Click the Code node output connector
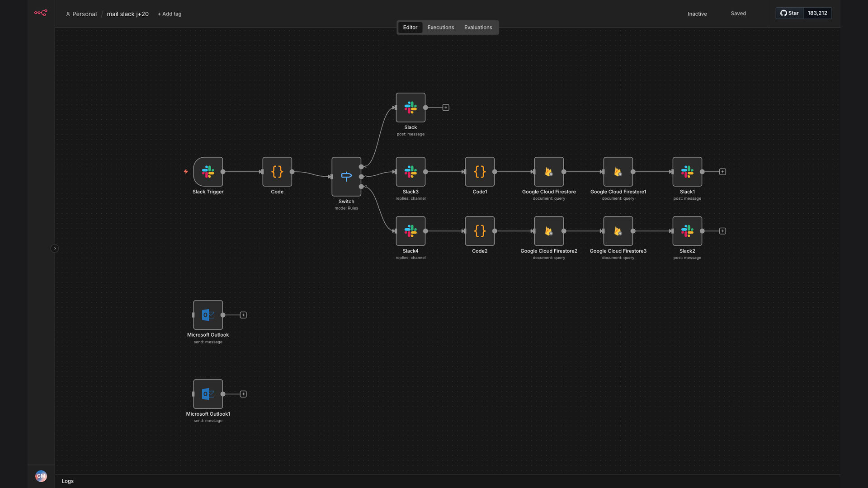Viewport: 868px width, 488px height. (x=292, y=172)
